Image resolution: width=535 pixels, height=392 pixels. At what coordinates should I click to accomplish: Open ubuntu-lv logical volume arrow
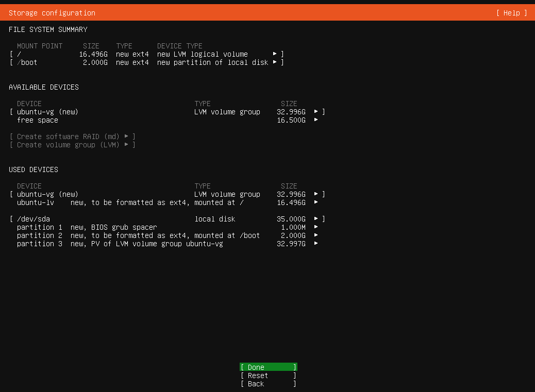(316, 202)
